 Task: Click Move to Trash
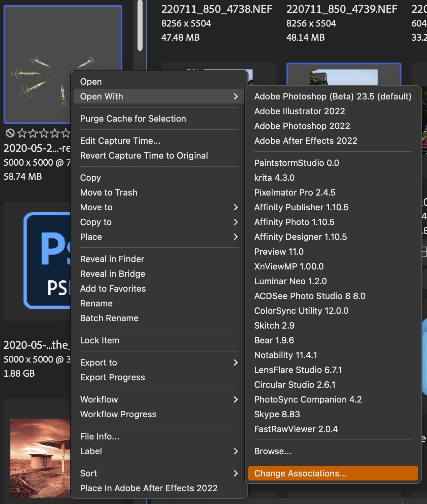(109, 193)
